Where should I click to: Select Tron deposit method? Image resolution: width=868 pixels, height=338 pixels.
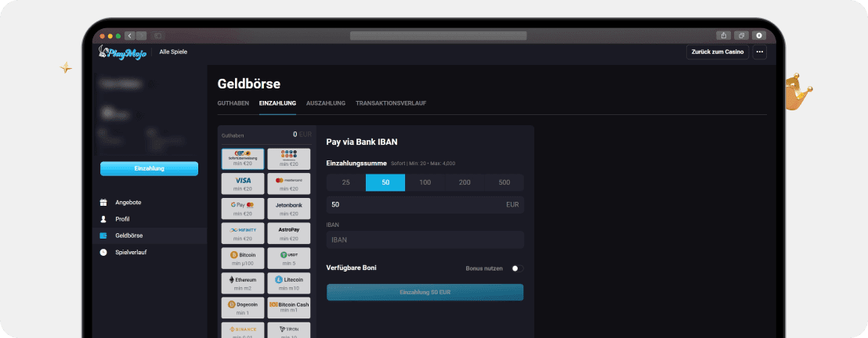(289, 330)
